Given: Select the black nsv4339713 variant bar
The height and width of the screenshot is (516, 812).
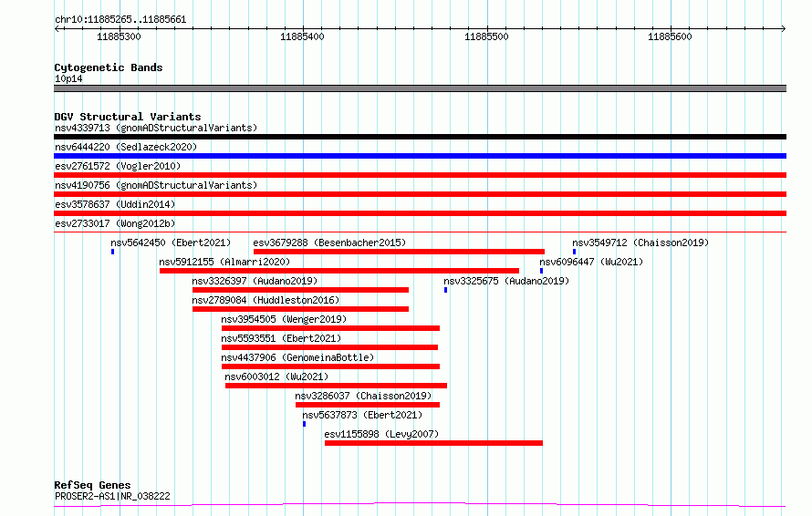Looking at the screenshot, I should [x=420, y=137].
